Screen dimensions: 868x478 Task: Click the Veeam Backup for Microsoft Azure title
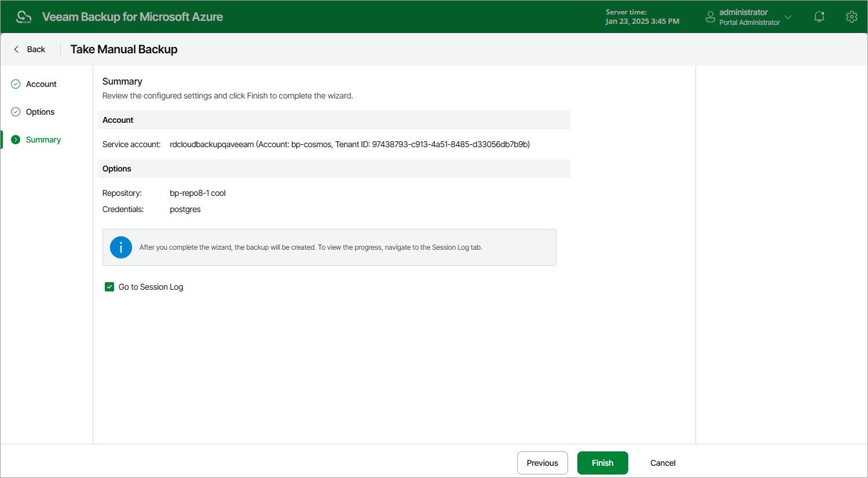click(x=133, y=17)
